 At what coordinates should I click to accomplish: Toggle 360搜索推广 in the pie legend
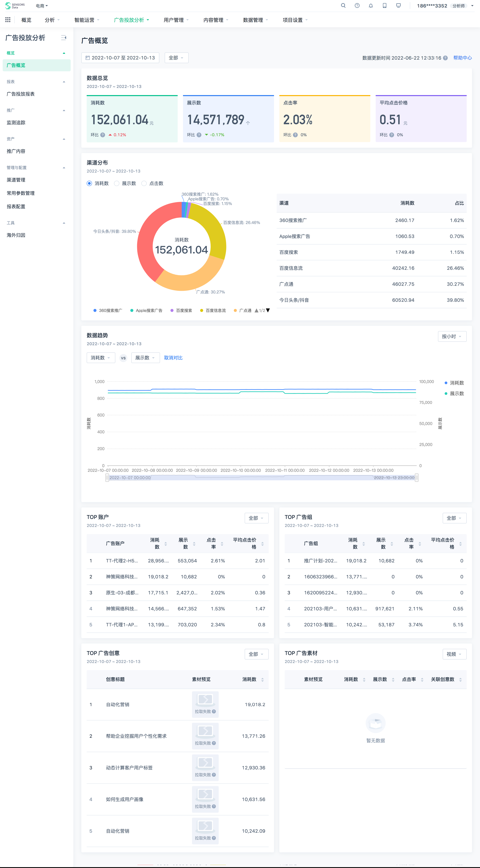(x=108, y=310)
